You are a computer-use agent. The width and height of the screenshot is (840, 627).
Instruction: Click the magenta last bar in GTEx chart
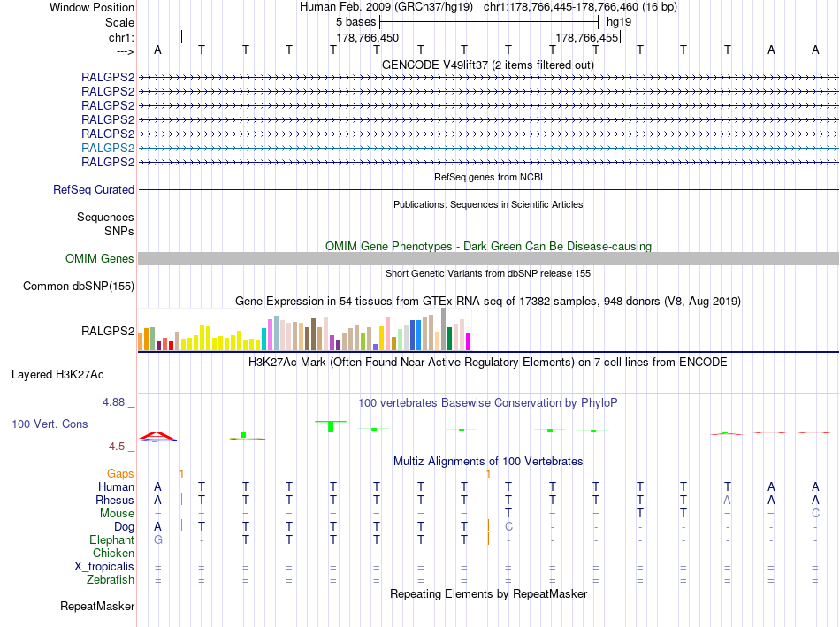coord(468,342)
